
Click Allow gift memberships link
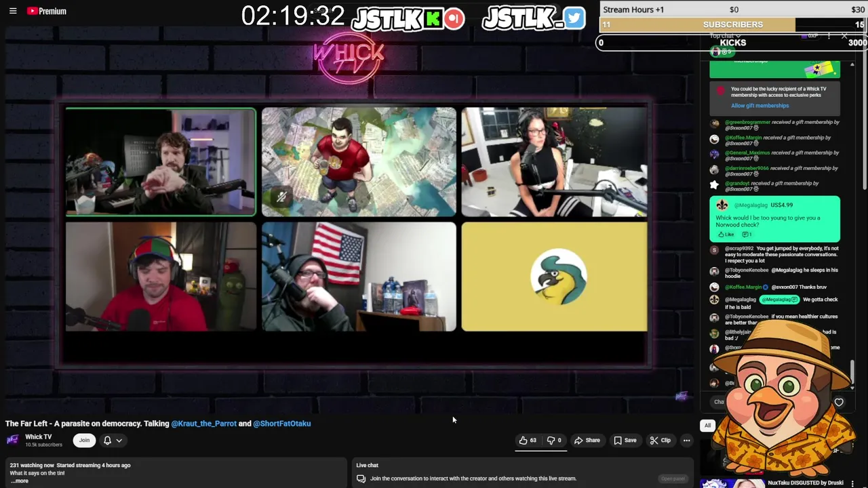[x=759, y=106]
